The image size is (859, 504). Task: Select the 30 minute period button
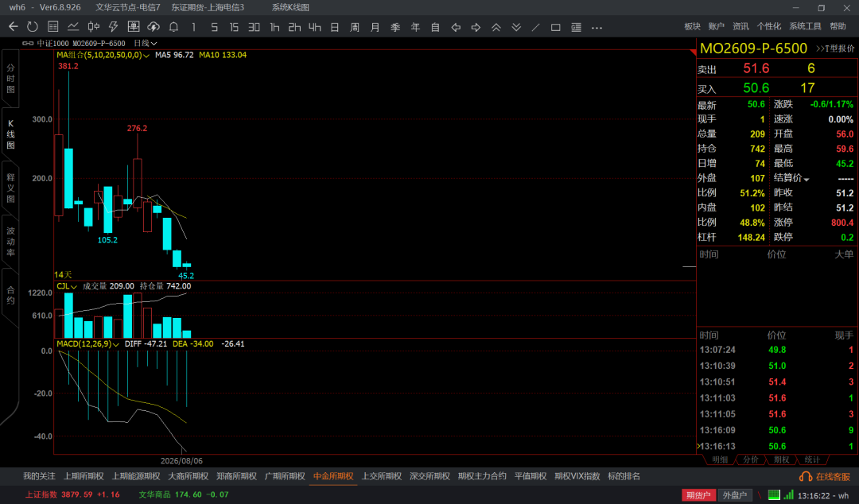255,27
